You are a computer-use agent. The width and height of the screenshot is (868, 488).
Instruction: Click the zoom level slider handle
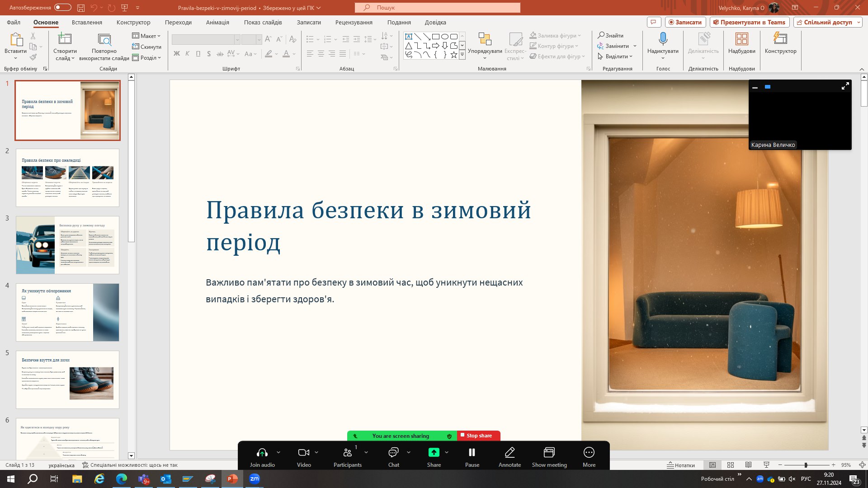[806, 465]
